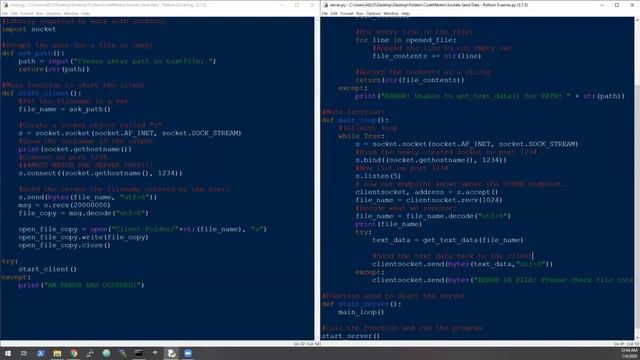Click the 'import socket' line in client.py
The image size is (640, 360).
[29, 29]
